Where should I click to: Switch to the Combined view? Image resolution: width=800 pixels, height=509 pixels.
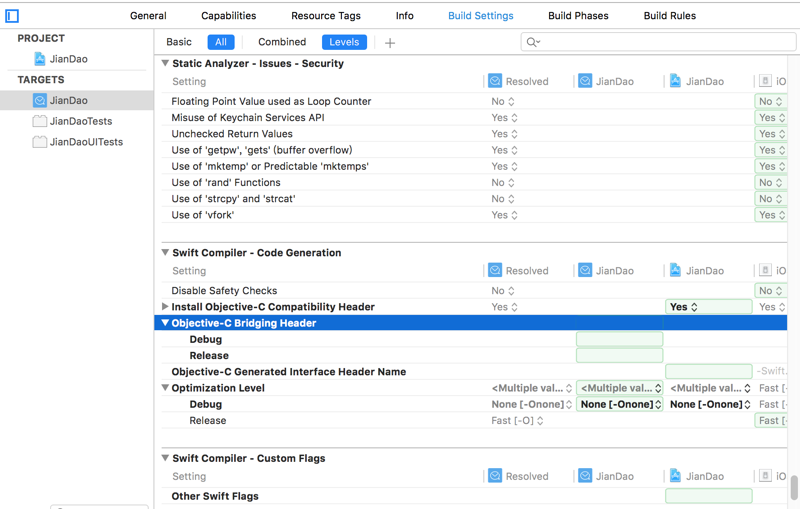click(x=282, y=42)
